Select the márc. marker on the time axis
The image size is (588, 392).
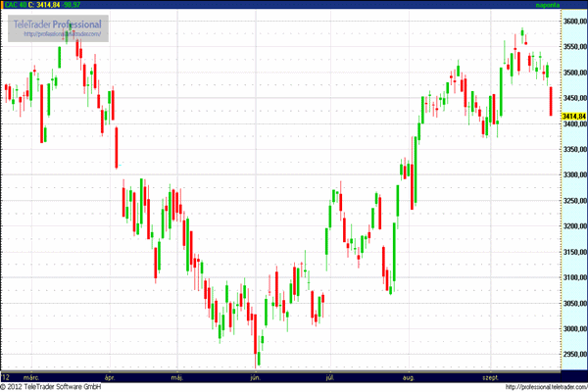point(31,376)
